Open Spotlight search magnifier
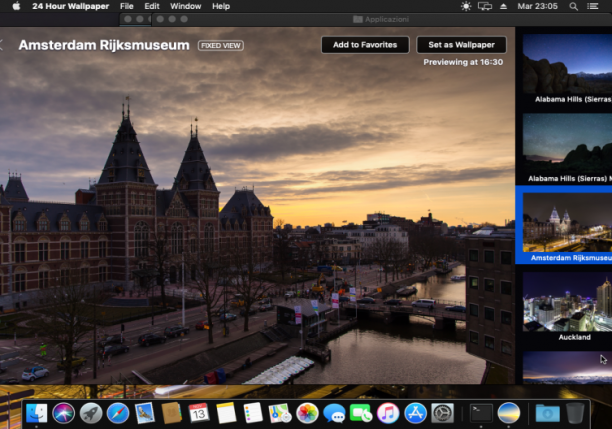 [x=573, y=6]
